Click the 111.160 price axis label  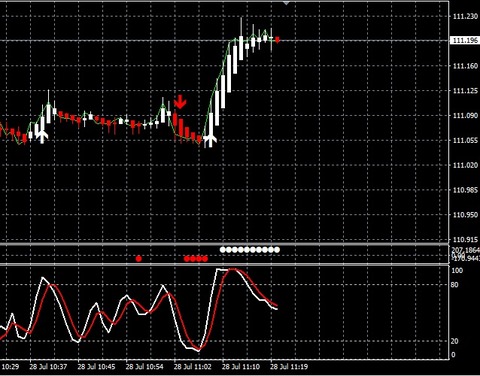[x=465, y=66]
